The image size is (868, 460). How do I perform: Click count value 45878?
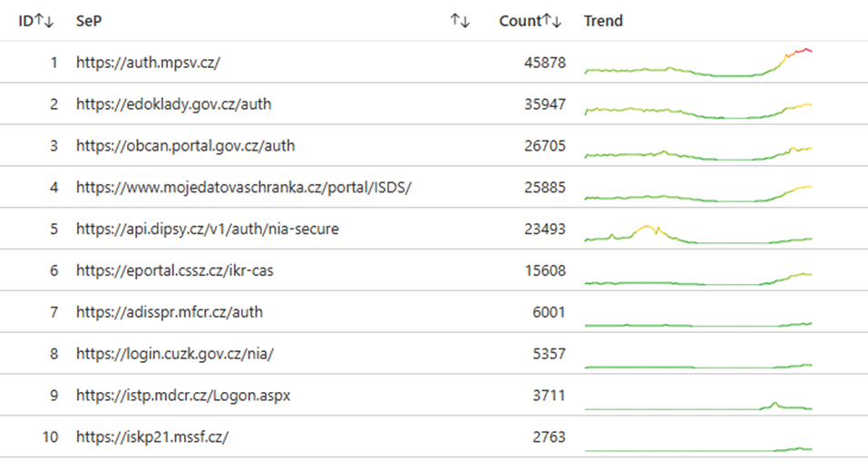(545, 63)
